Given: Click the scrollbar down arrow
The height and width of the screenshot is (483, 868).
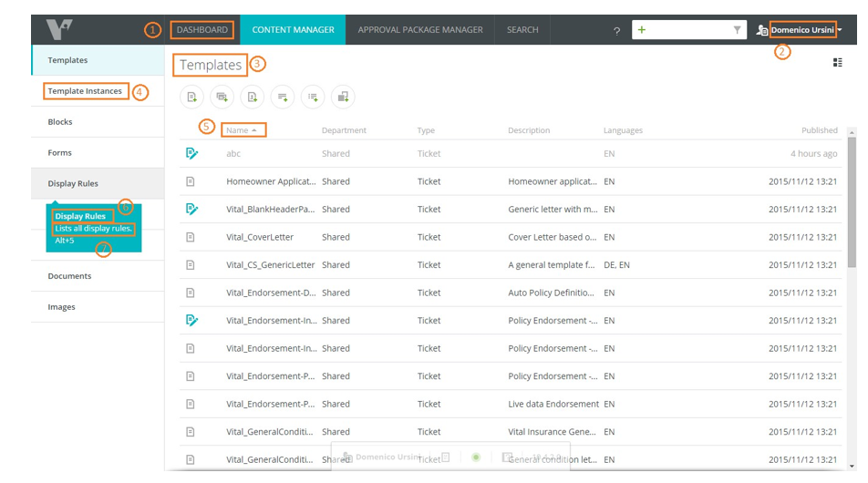Looking at the screenshot, I should [852, 467].
